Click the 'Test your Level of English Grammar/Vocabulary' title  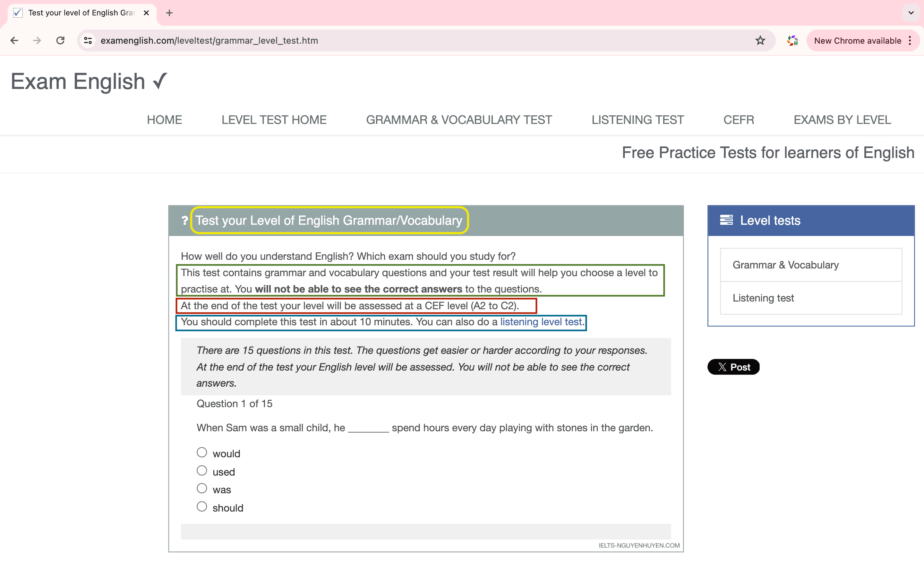click(329, 221)
